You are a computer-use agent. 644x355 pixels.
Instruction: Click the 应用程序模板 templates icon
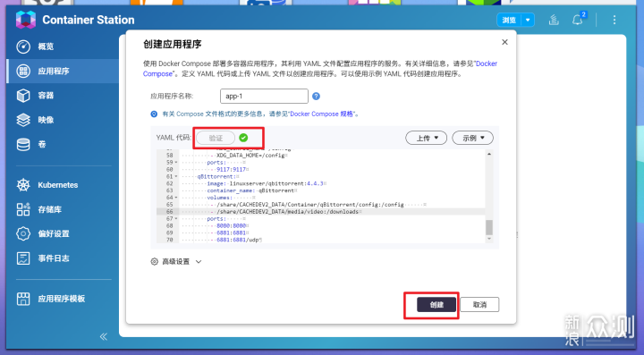pyautogui.click(x=23, y=299)
